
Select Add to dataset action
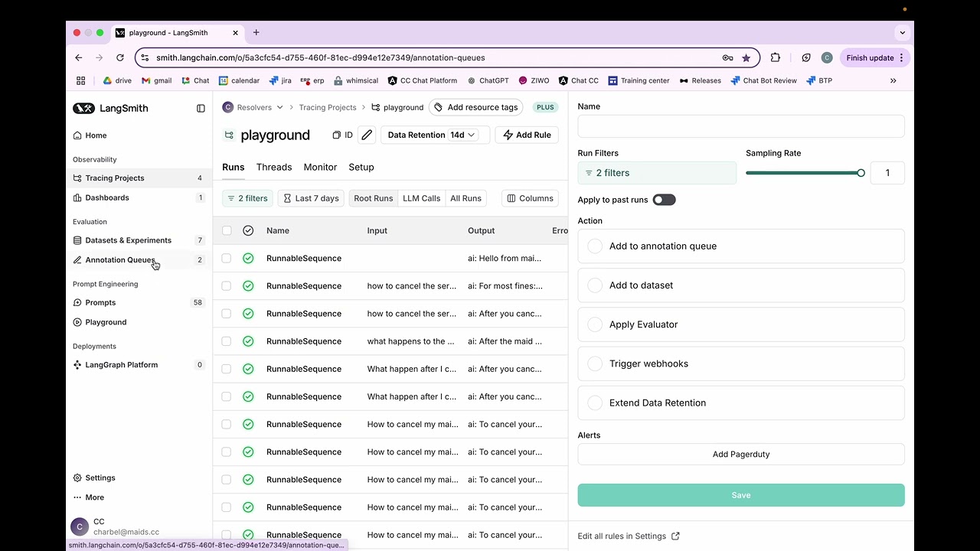coord(741,285)
